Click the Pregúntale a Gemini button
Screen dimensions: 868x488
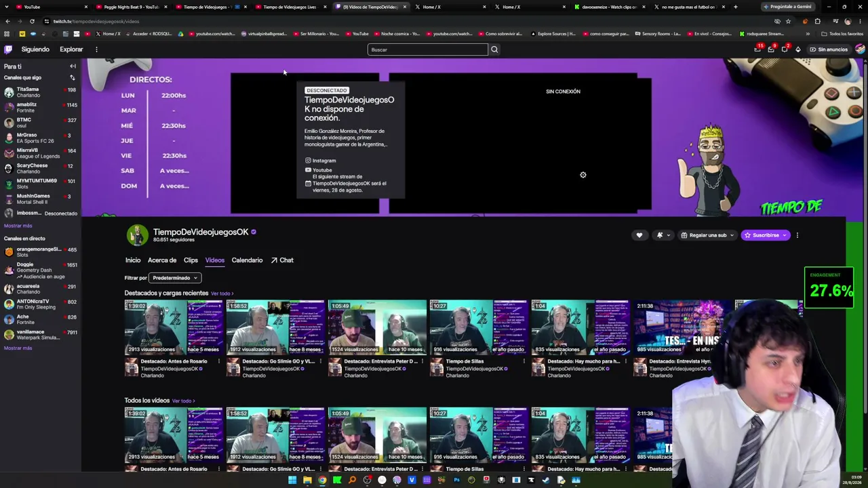788,7
